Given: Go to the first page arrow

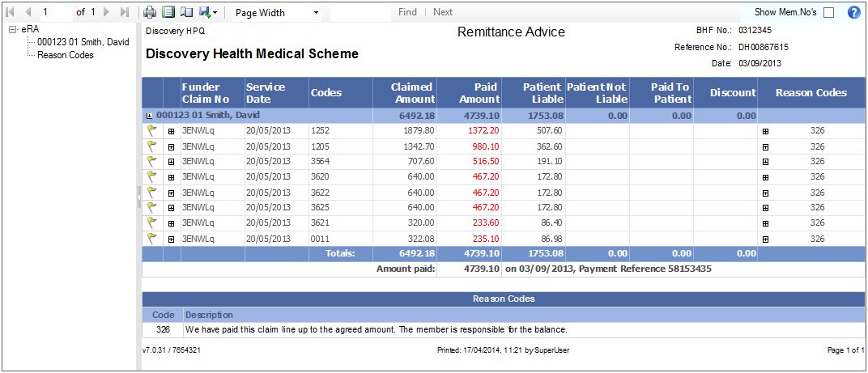Looking at the screenshot, I should (11, 12).
